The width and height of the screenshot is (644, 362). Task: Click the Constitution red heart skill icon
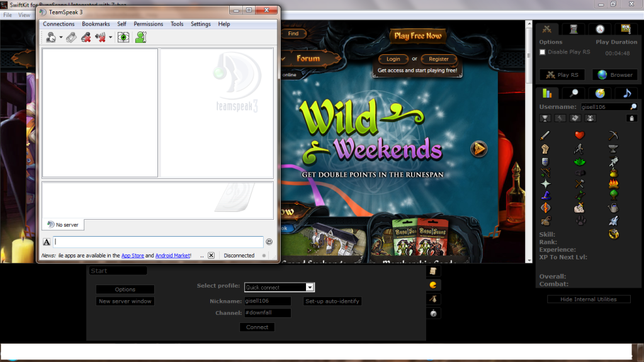coord(579,135)
